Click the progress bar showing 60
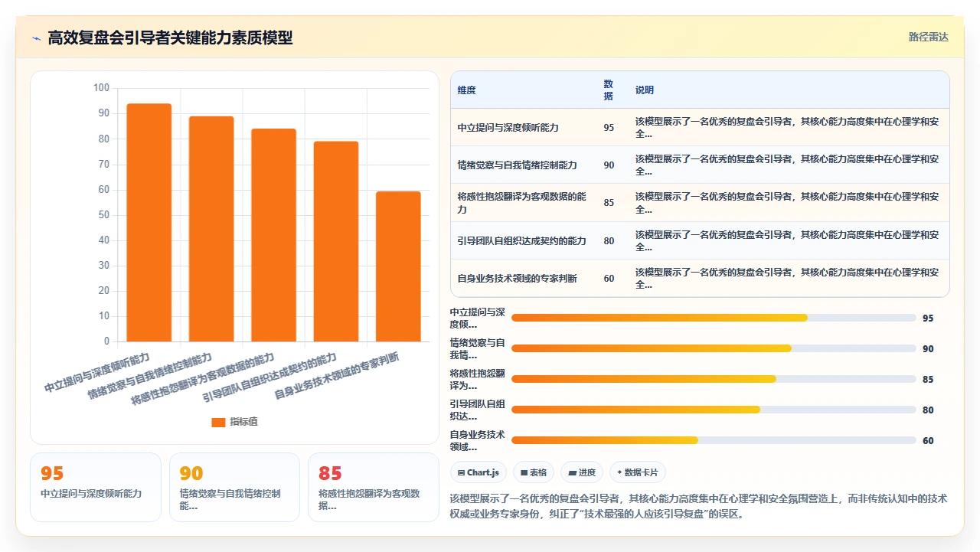Screen dimensions: 980x552 (x=714, y=440)
